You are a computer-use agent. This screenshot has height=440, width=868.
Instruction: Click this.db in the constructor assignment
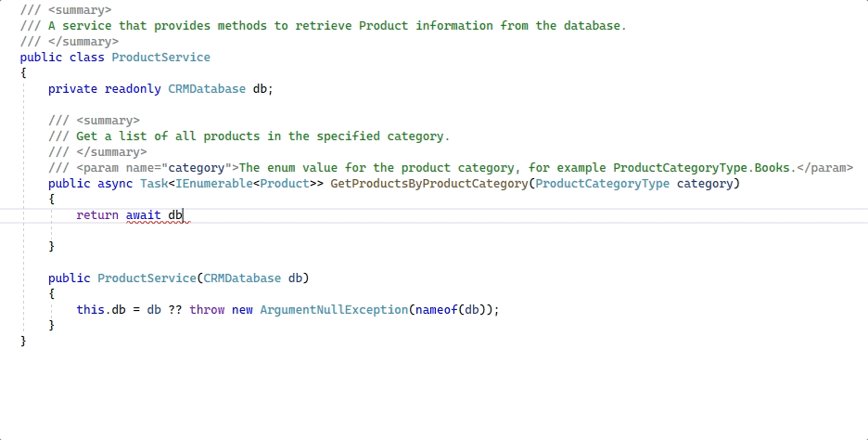point(100,310)
